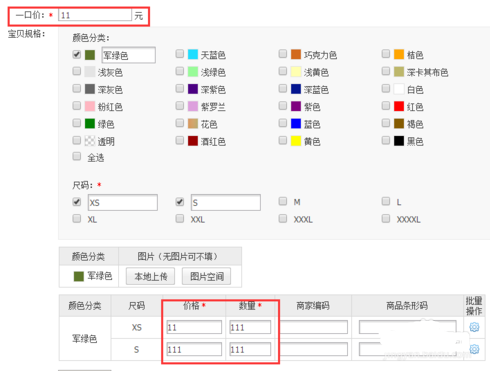Enable the 全选 select-all checkbox
The image size is (490, 371).
(x=77, y=156)
